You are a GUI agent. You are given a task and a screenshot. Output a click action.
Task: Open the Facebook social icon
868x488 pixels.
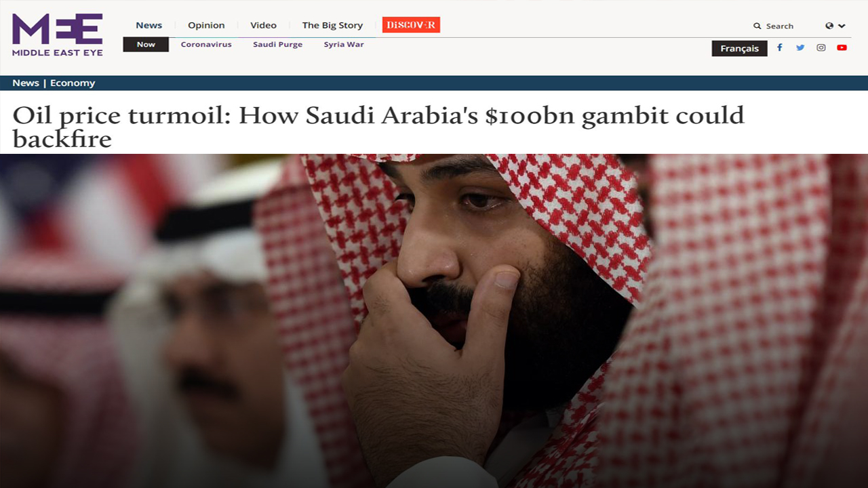pyautogui.click(x=780, y=47)
